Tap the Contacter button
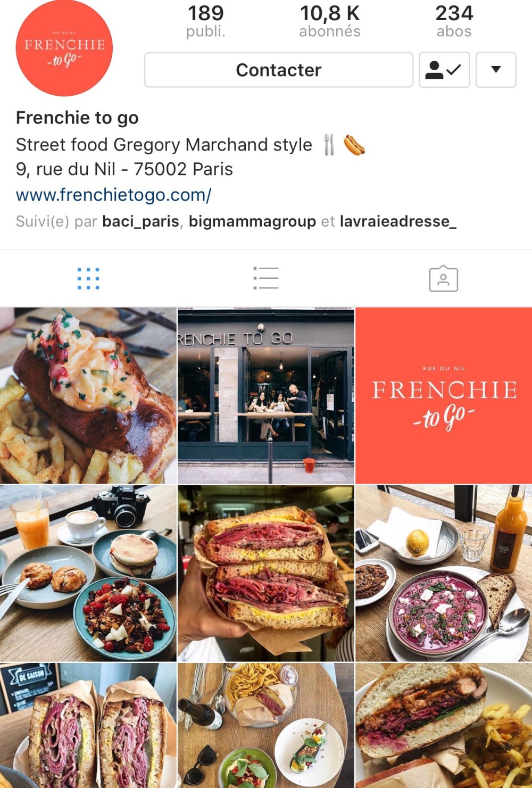532x788 pixels. click(279, 70)
